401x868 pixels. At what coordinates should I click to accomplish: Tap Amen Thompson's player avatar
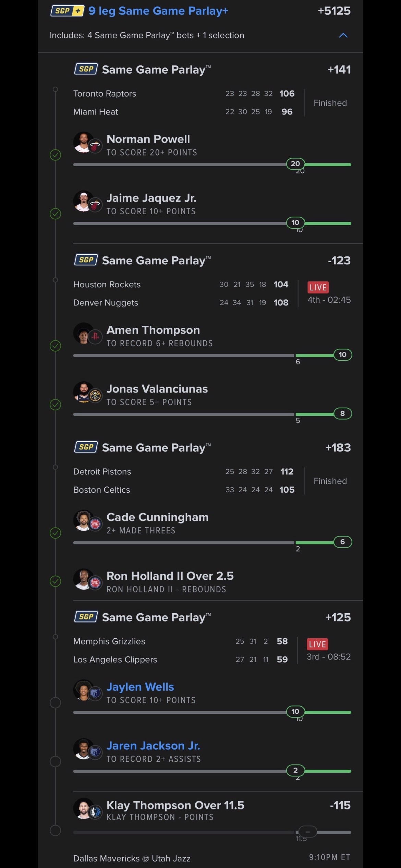(83, 333)
